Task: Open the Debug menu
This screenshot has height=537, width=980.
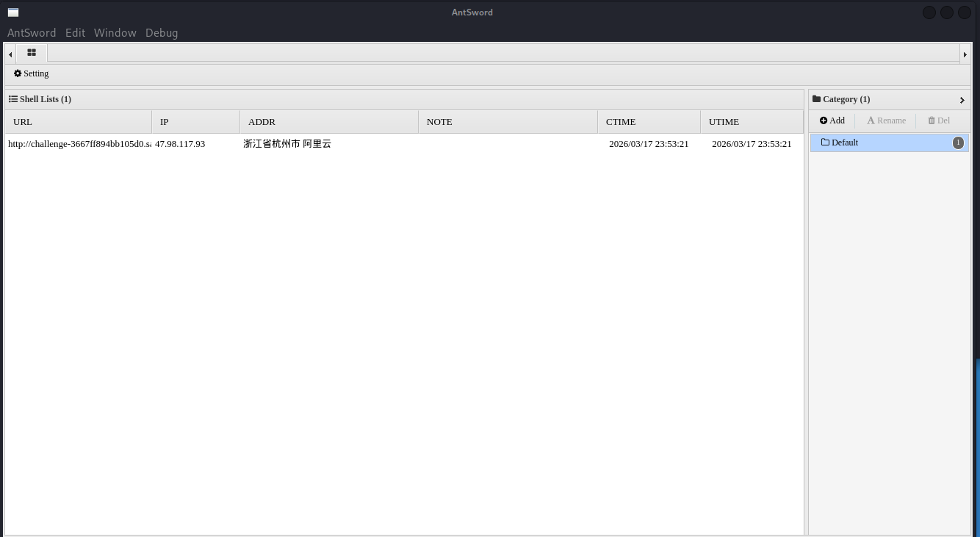Action: coord(162,32)
